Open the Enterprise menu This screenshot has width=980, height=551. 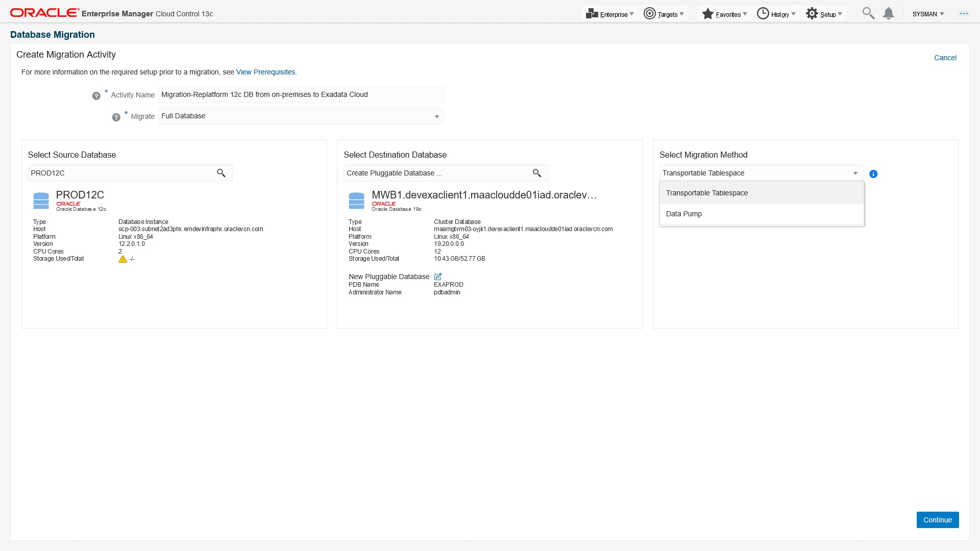[x=610, y=14]
